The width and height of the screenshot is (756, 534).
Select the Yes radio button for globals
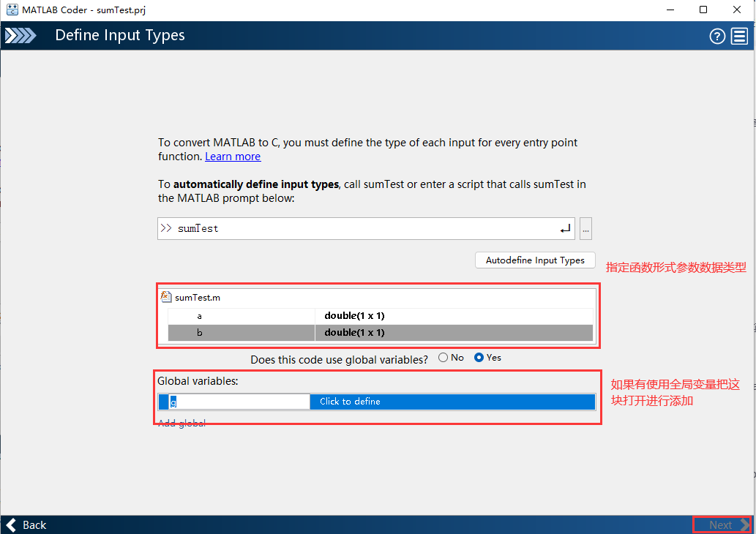(479, 358)
